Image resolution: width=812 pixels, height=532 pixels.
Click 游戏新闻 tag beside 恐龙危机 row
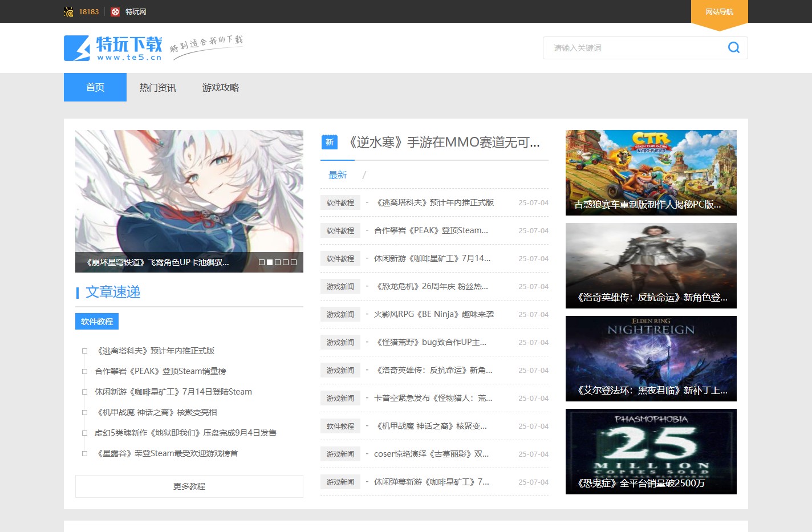tap(340, 286)
